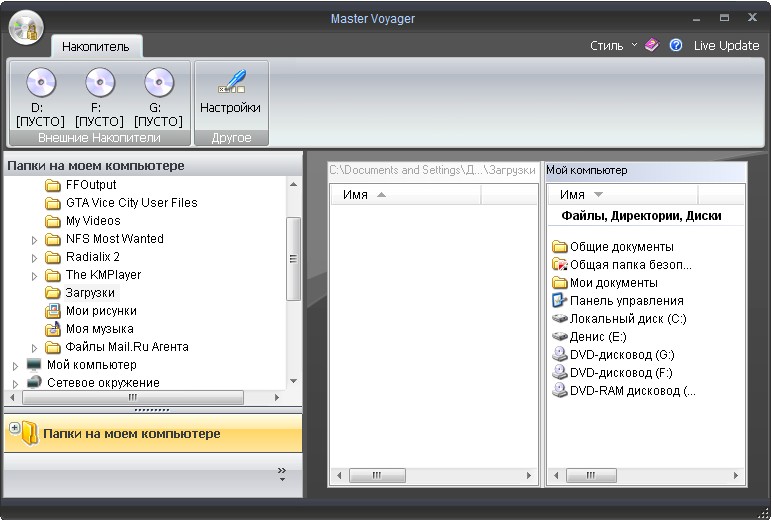Click Live Update link
The width and height of the screenshot is (772, 520).
(x=726, y=45)
